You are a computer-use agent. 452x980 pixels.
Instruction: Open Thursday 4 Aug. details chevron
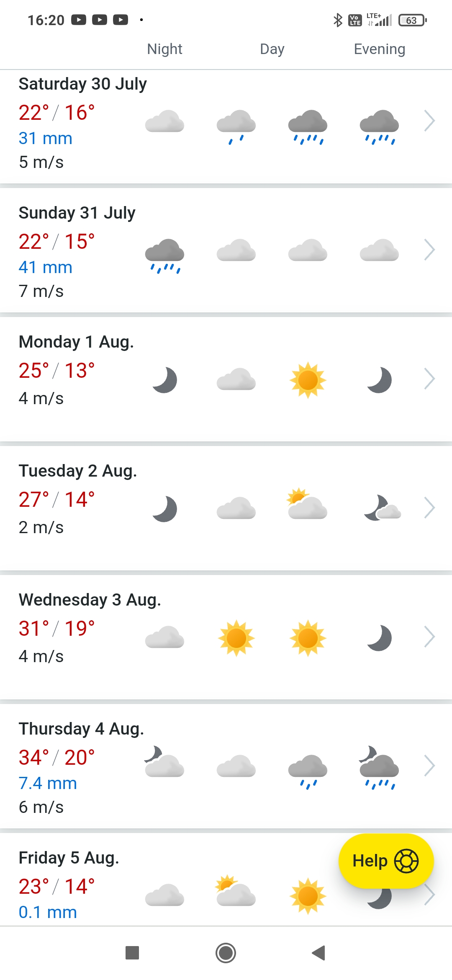point(429,766)
